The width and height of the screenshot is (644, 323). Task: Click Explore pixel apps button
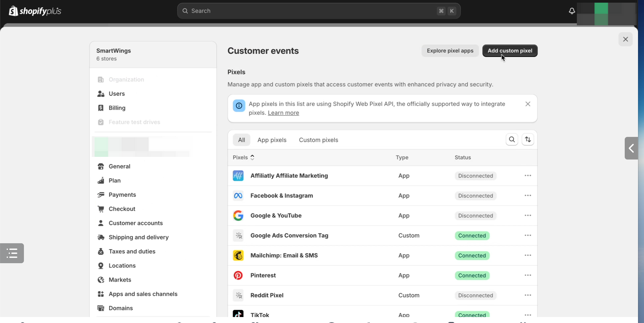[x=450, y=51]
